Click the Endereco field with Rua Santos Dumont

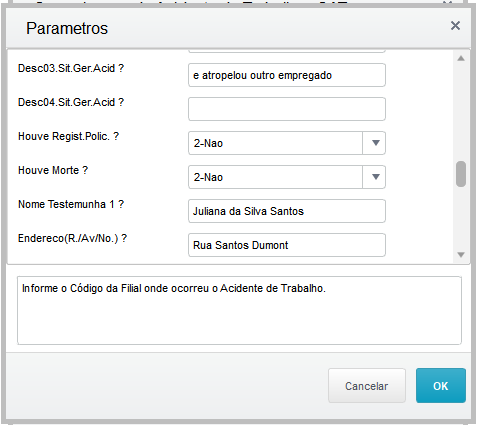click(287, 245)
